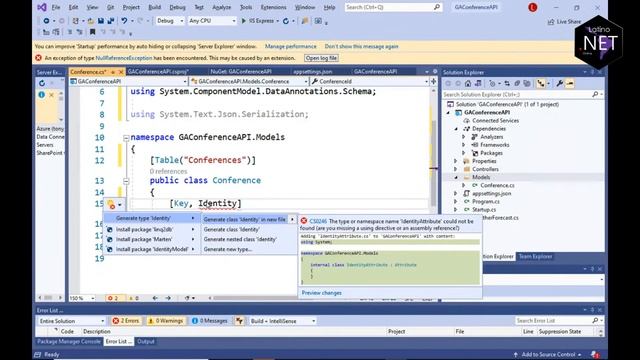Switch to the GAConferenceAPI.csproj tab
Screen dimensions: 640x360
point(158,71)
